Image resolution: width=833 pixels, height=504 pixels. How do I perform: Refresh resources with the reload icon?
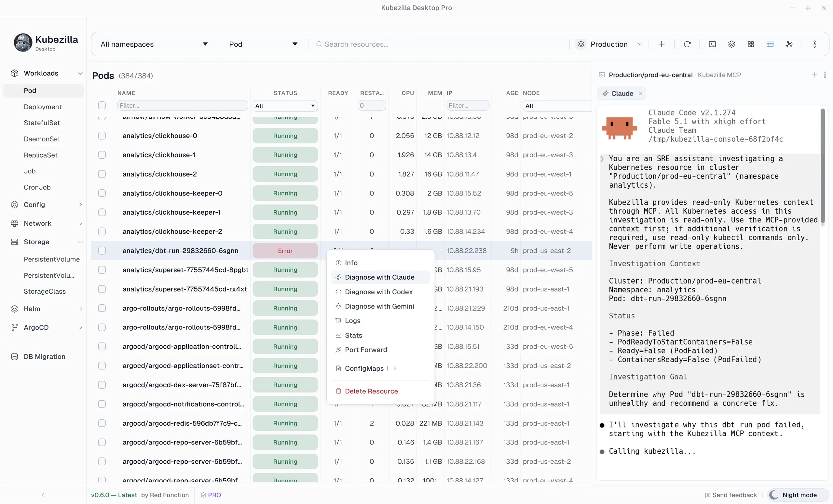(x=687, y=44)
